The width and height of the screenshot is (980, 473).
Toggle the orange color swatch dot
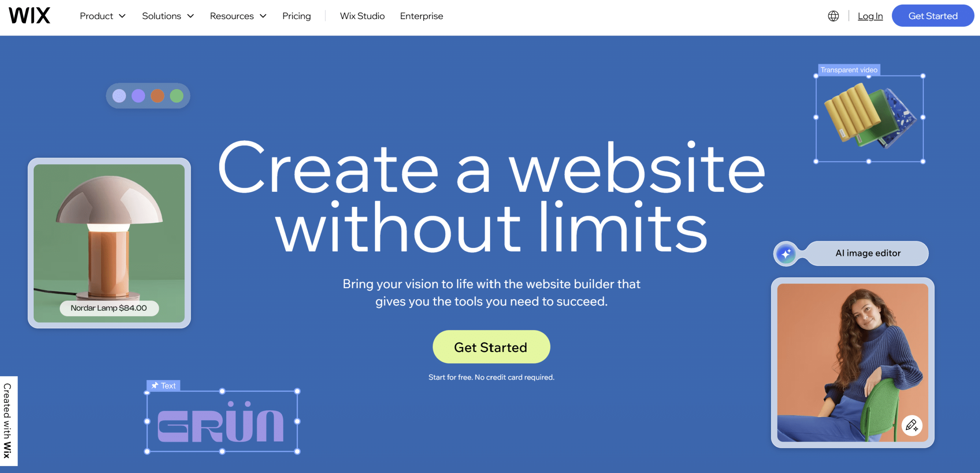tap(157, 96)
